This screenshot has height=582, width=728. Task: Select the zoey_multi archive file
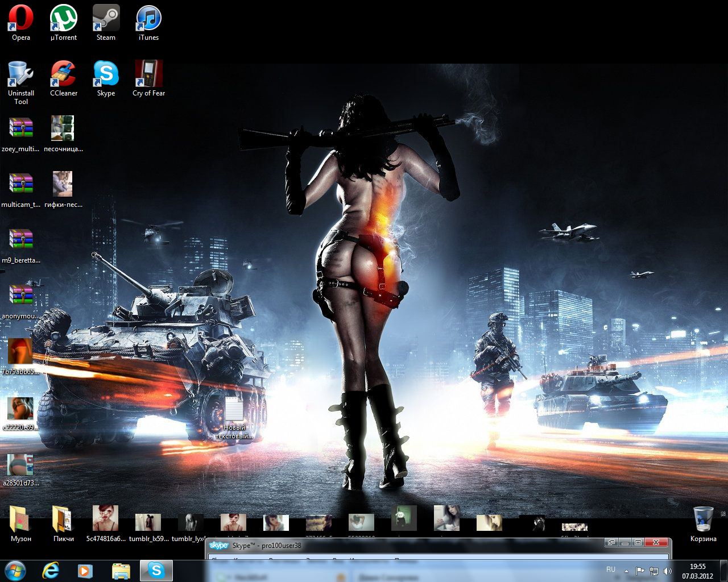21,129
